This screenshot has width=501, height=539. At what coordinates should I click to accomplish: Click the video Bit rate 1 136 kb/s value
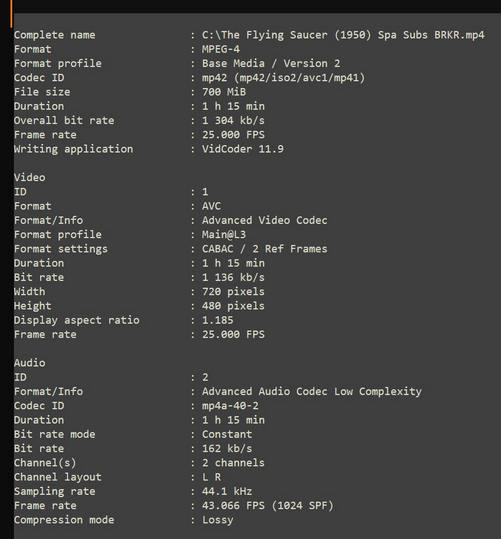pos(233,277)
